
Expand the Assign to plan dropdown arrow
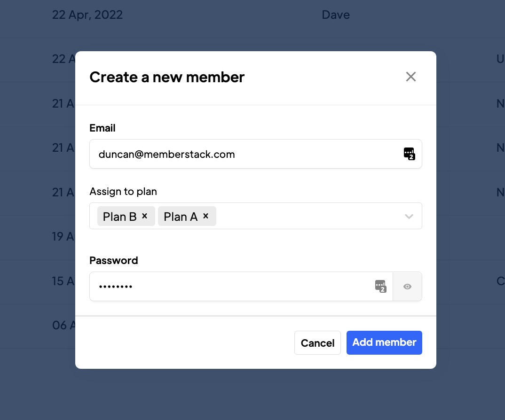[x=409, y=217]
